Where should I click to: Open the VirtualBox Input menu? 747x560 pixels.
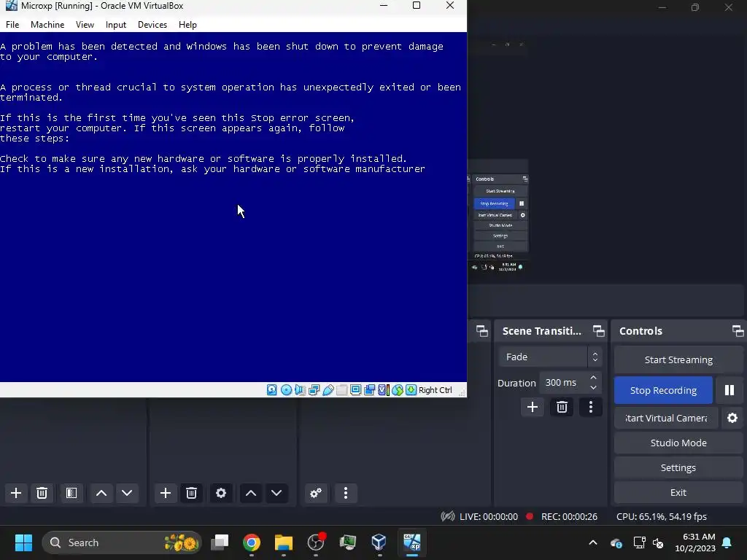point(116,25)
